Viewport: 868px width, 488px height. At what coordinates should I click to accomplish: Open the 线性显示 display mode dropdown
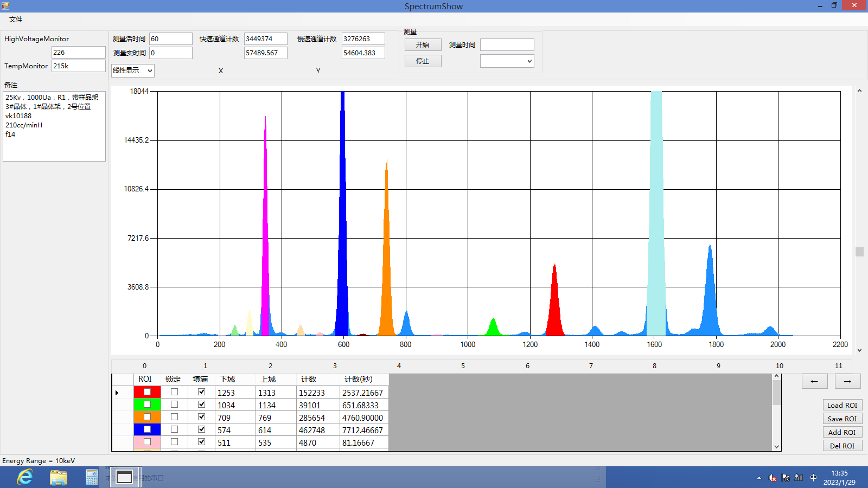132,70
